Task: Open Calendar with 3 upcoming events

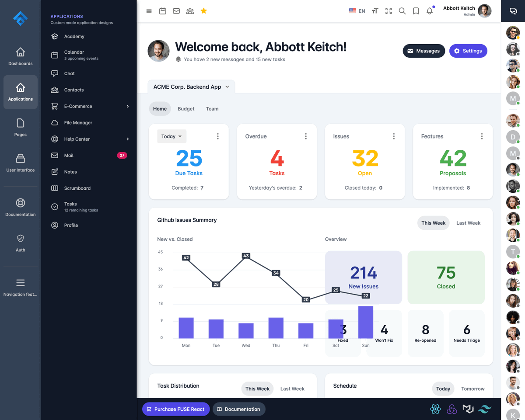Action: 90,55
